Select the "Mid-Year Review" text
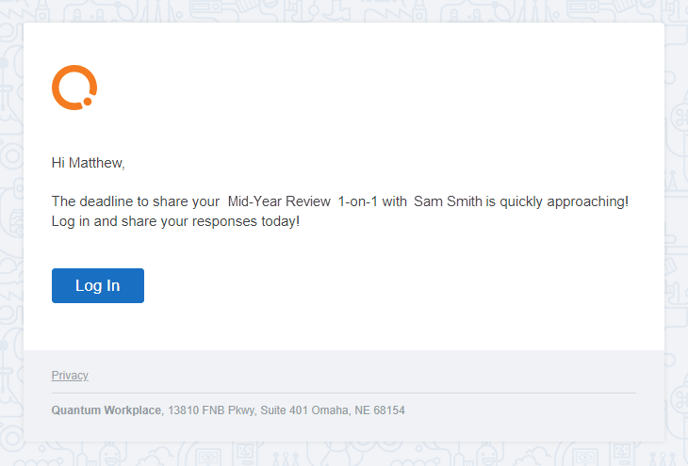Viewport: 688px width, 466px height. (x=279, y=201)
